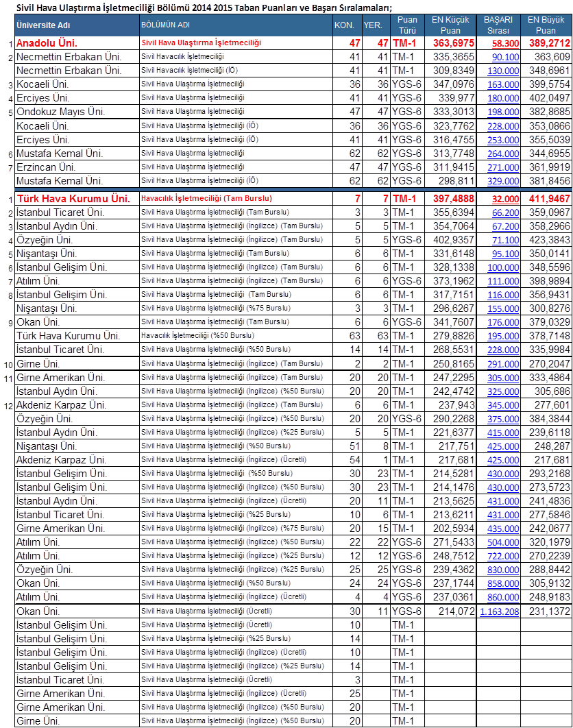Open the 305.000 rank link
Viewport: 573px width, 728px height.
point(503,378)
